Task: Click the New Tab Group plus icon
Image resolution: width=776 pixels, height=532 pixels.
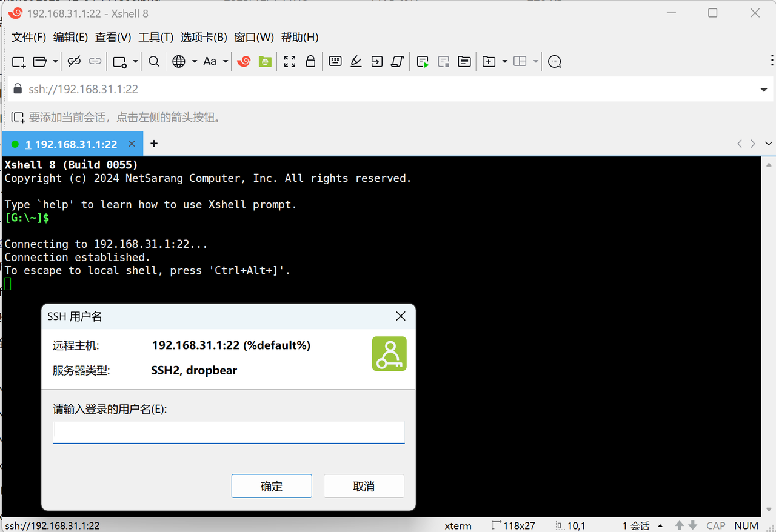Action: coord(489,61)
